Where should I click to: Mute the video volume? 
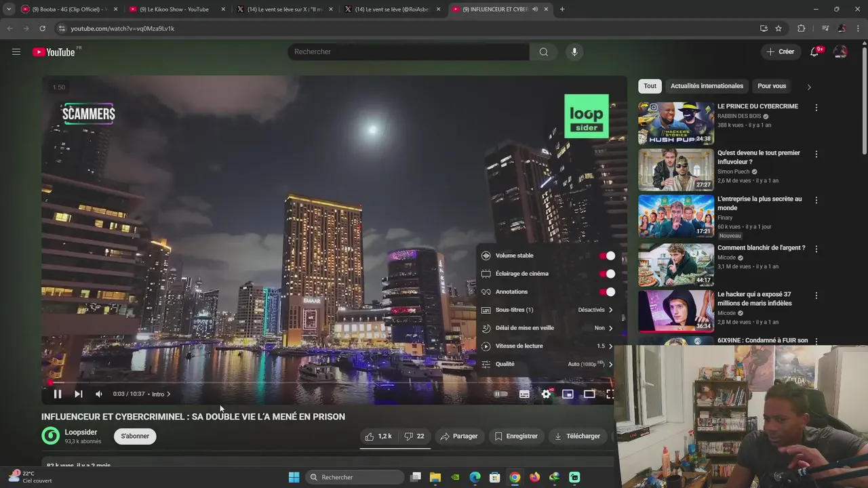99,394
